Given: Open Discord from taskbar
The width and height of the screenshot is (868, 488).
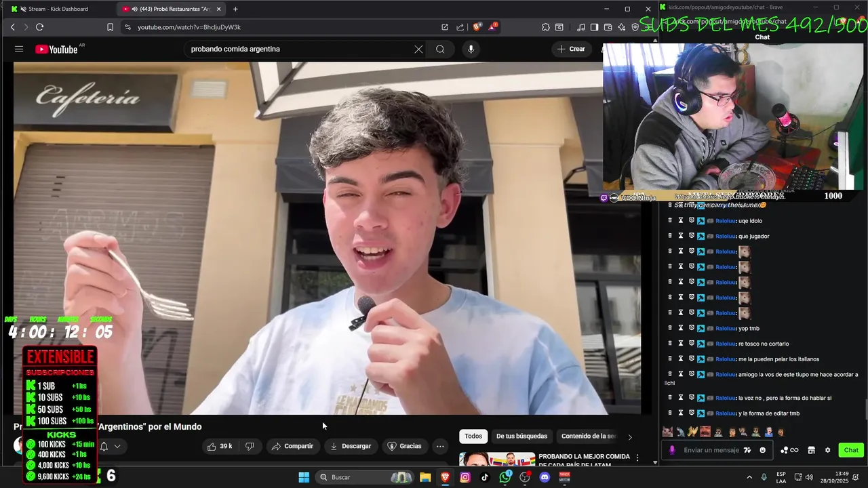Looking at the screenshot, I should point(545,477).
